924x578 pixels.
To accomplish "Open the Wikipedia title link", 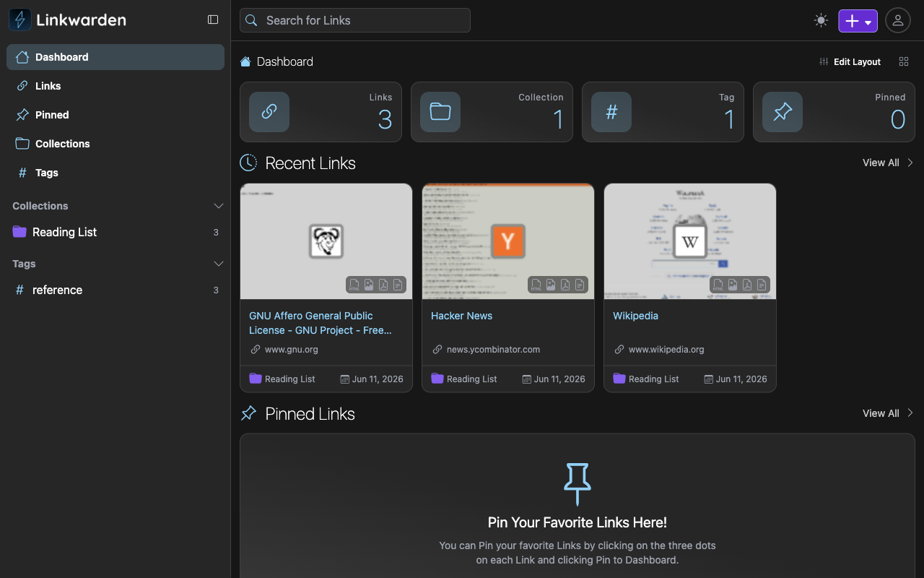I will (636, 316).
